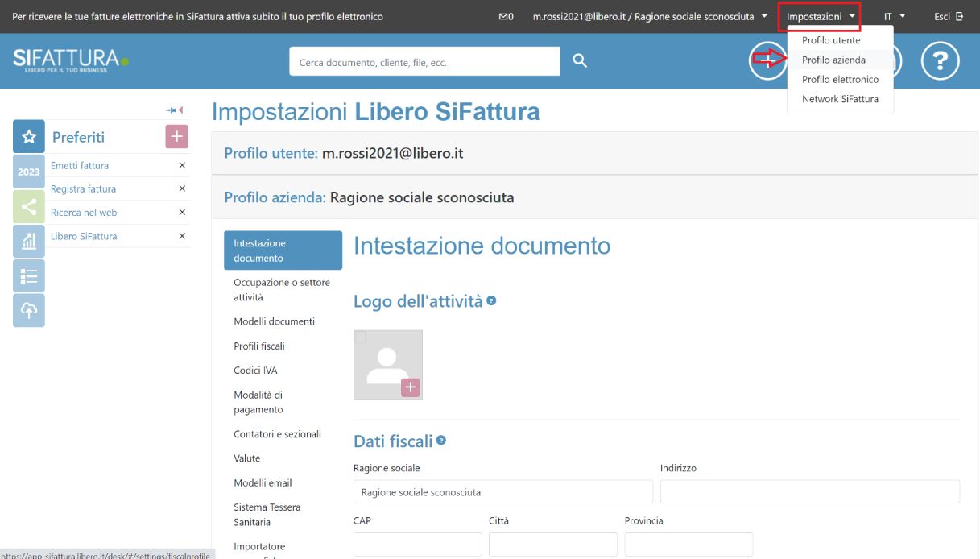Toggle the Impostazioni dropdown menu
The height and width of the screenshot is (559, 980).
820,16
